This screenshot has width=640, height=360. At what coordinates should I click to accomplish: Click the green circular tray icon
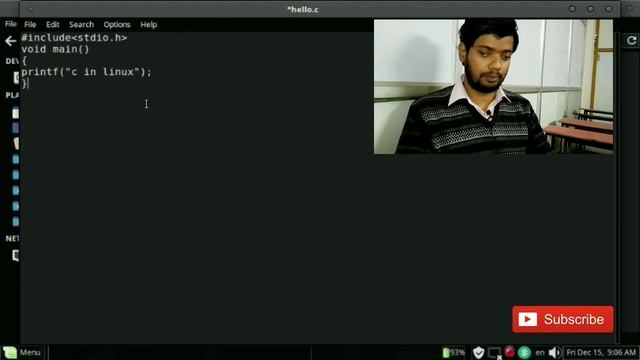pyautogui.click(x=524, y=352)
